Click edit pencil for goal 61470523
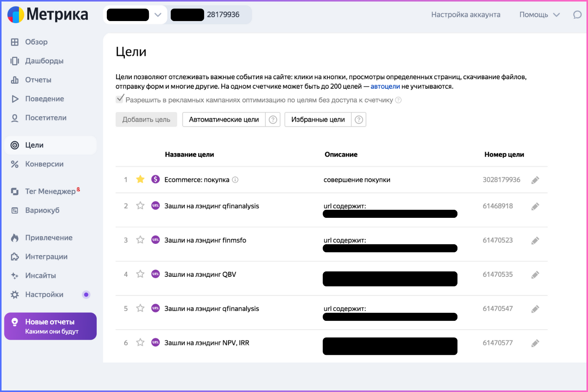 tap(535, 240)
